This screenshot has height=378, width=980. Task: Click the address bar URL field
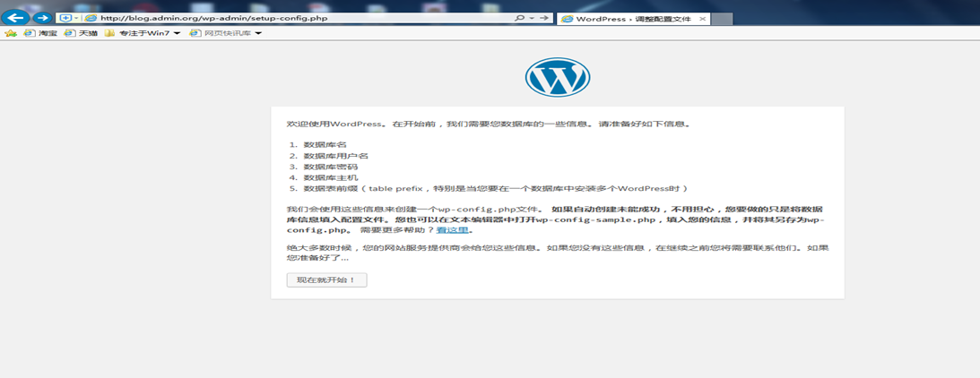[303, 18]
